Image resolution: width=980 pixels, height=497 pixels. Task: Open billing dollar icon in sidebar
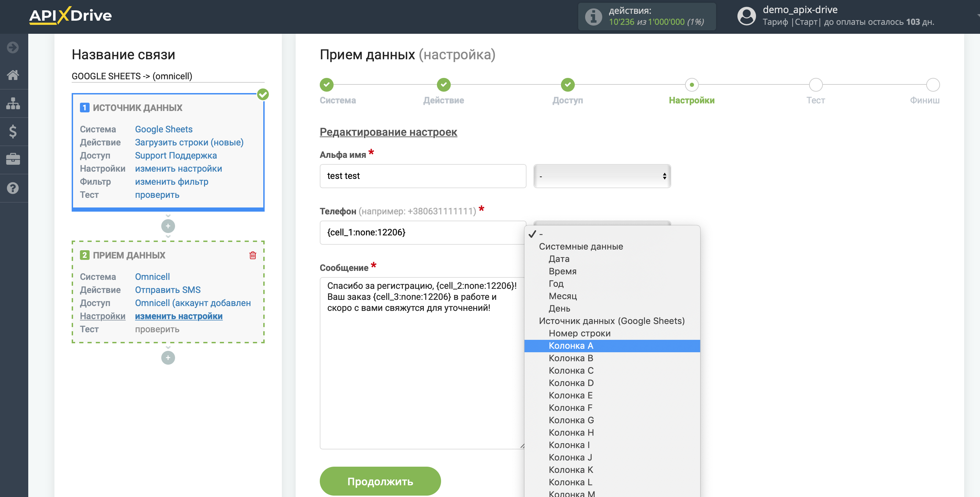[x=13, y=131]
